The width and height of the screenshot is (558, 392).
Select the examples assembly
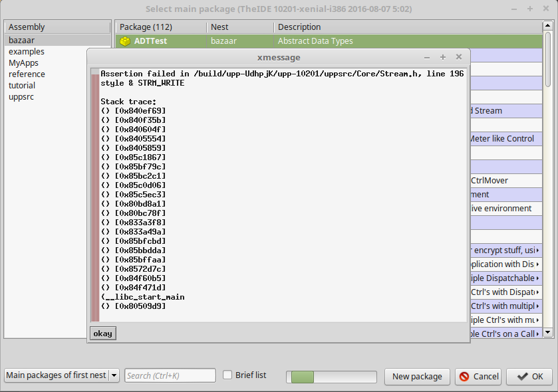coord(27,52)
